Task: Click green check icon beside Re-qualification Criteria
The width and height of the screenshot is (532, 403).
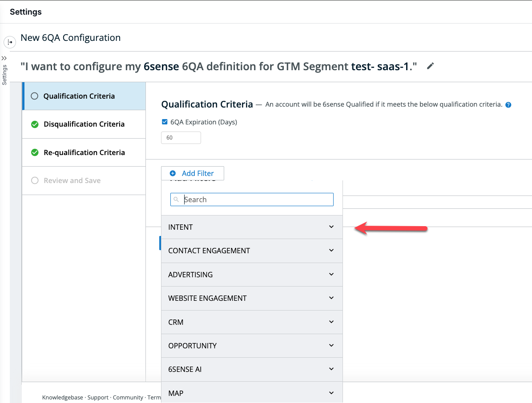Action: click(35, 152)
